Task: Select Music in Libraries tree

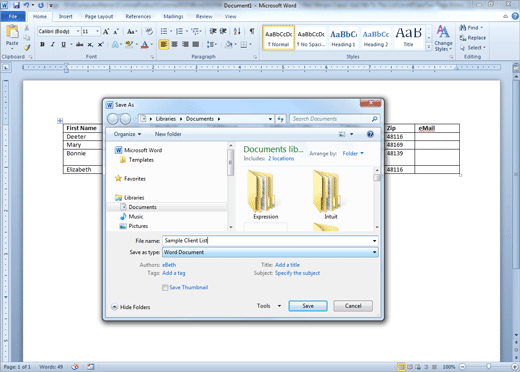Action: click(x=131, y=216)
